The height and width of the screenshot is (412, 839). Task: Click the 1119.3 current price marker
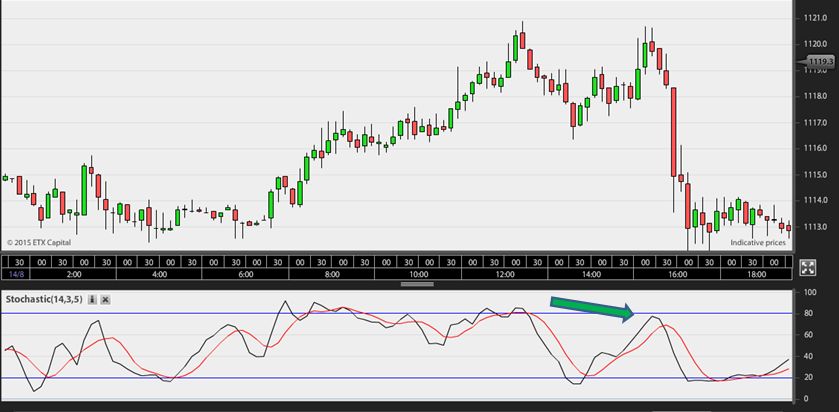pyautogui.click(x=820, y=62)
